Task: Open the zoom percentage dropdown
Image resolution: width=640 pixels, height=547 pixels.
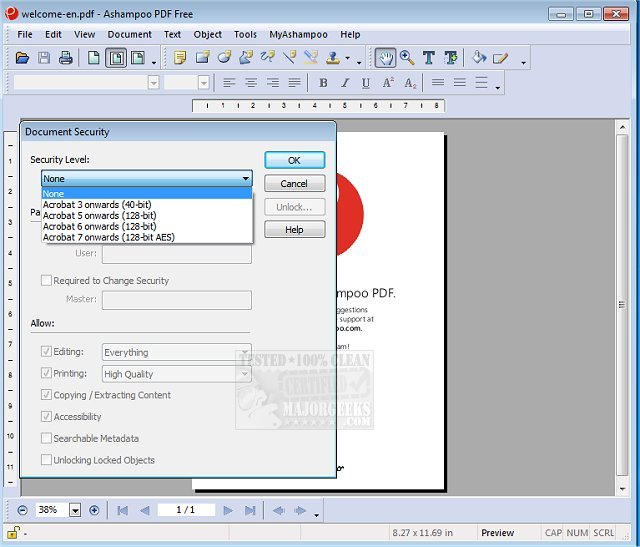Action: pos(75,510)
